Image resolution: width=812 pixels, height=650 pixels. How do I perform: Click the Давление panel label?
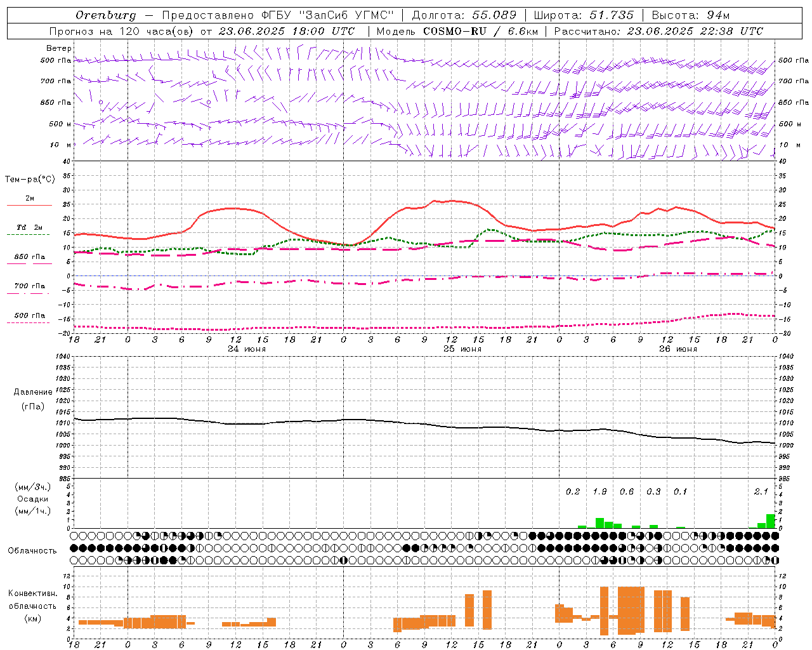tap(33, 392)
